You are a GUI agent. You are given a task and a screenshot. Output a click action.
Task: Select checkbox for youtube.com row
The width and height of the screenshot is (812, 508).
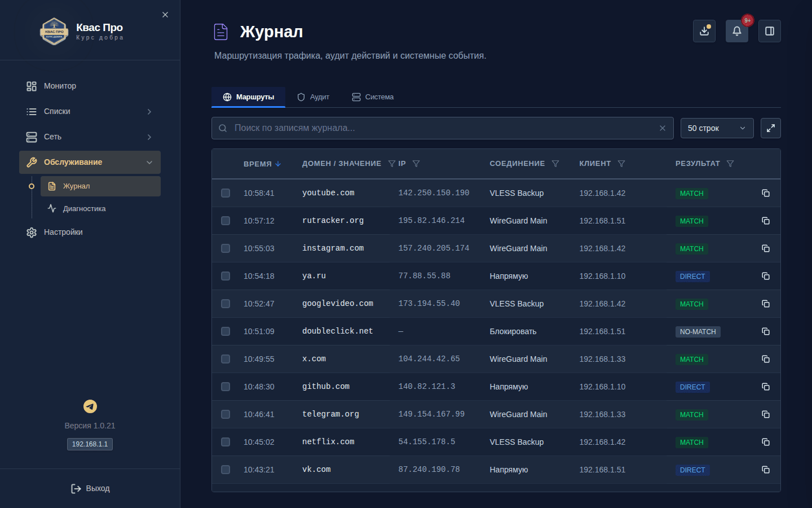226,193
